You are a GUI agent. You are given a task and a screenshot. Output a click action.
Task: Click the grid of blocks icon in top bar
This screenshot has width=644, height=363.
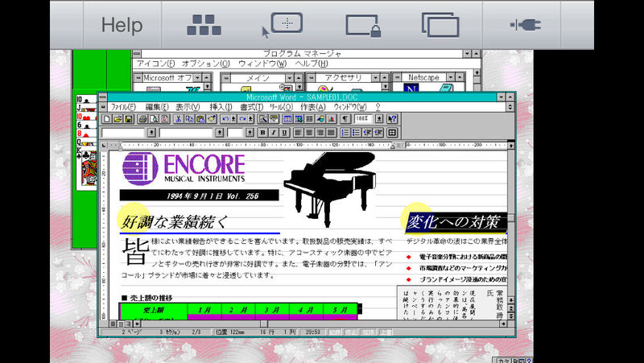(x=204, y=25)
